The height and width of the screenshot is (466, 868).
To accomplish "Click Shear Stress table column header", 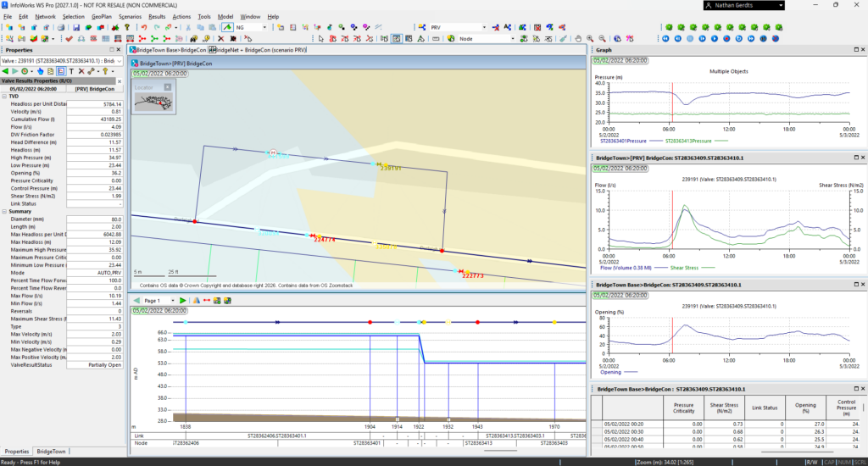I will (724, 408).
